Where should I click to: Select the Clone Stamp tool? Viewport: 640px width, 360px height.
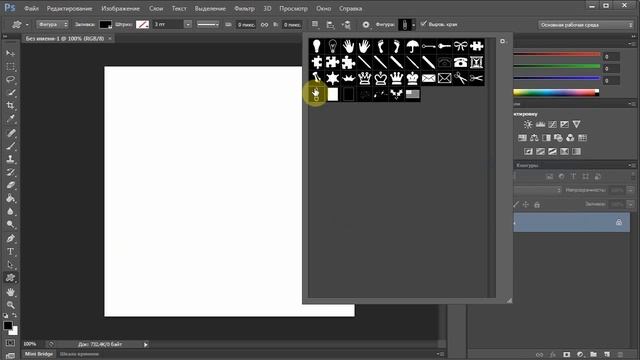(11, 159)
